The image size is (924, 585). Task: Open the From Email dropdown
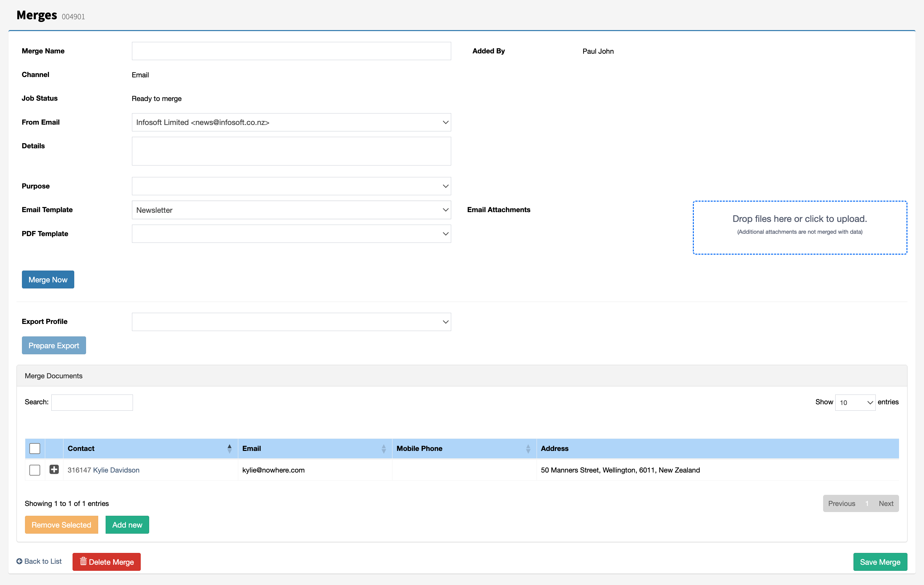[x=291, y=122]
